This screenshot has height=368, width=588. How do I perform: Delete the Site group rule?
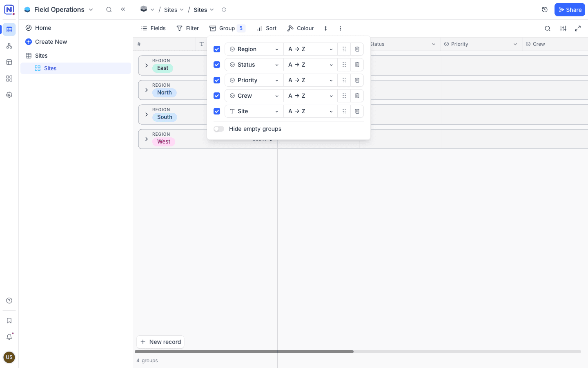tap(357, 111)
